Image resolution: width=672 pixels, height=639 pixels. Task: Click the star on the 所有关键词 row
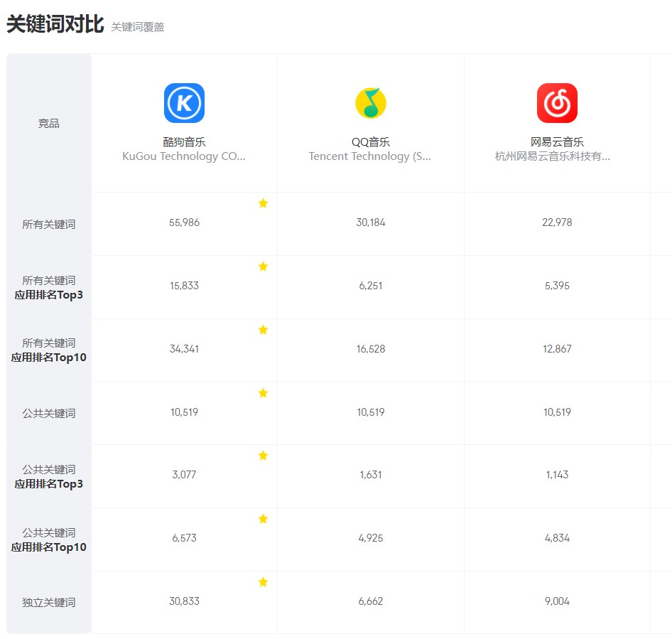tap(264, 203)
